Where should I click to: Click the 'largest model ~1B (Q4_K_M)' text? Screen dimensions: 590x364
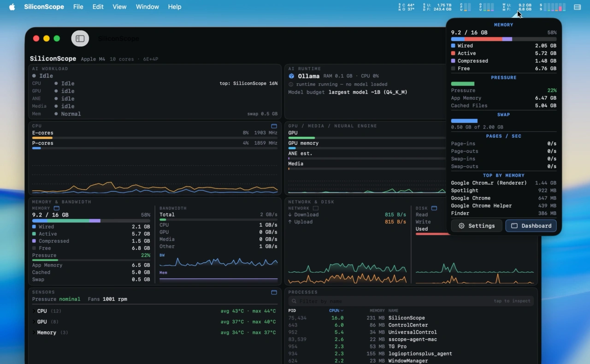[368, 92]
